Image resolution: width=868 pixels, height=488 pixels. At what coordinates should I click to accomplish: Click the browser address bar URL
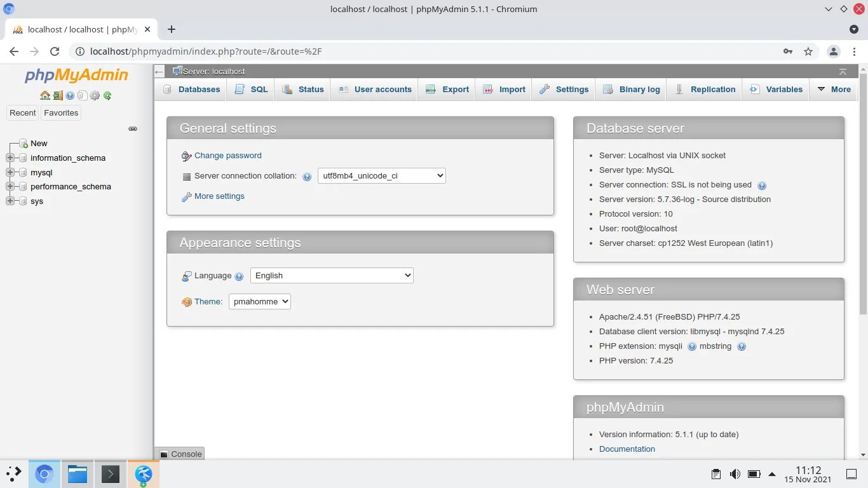pyautogui.click(x=206, y=51)
